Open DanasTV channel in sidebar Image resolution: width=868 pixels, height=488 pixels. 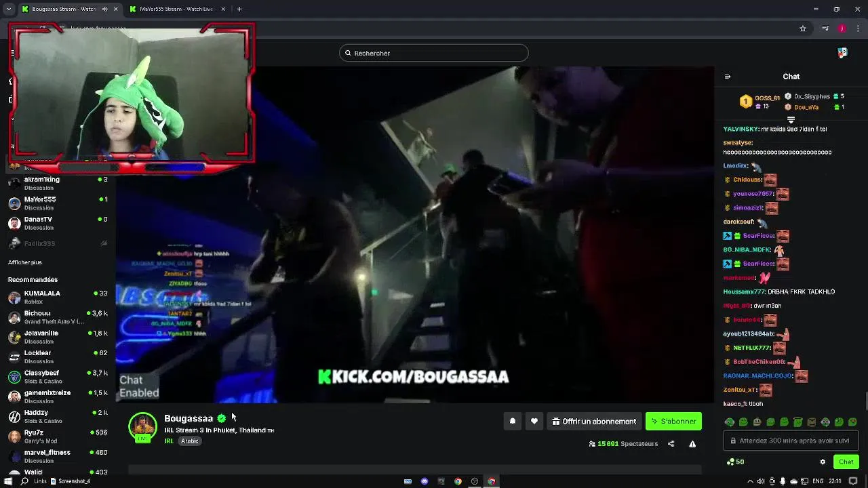(58, 223)
